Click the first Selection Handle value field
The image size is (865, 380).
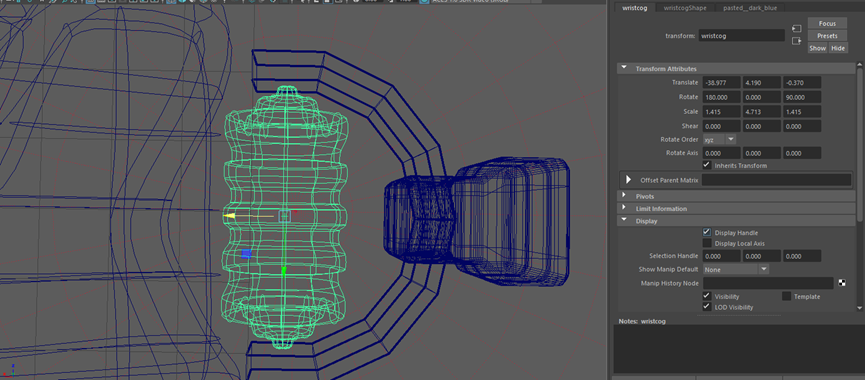(722, 256)
